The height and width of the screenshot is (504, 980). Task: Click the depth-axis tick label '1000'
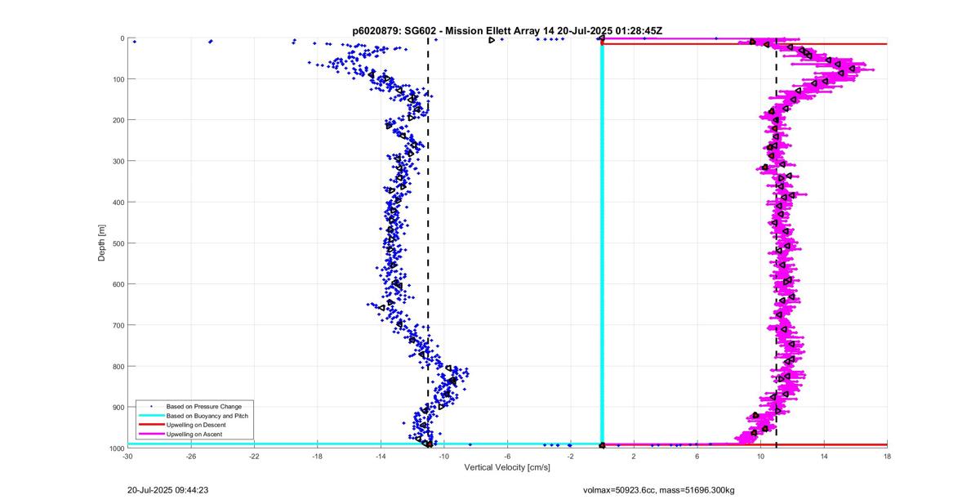click(x=116, y=448)
